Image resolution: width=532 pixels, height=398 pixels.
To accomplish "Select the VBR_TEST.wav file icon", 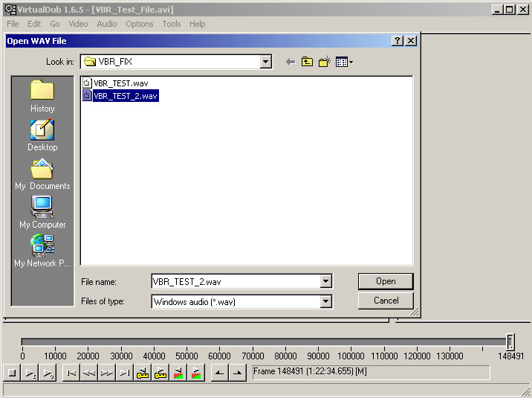I will click(x=87, y=83).
